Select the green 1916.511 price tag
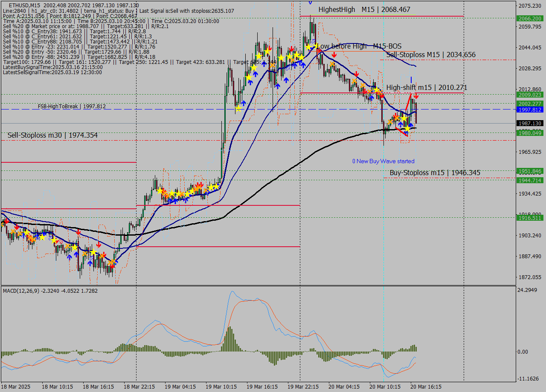The height and width of the screenshot is (392, 546). tap(530, 218)
